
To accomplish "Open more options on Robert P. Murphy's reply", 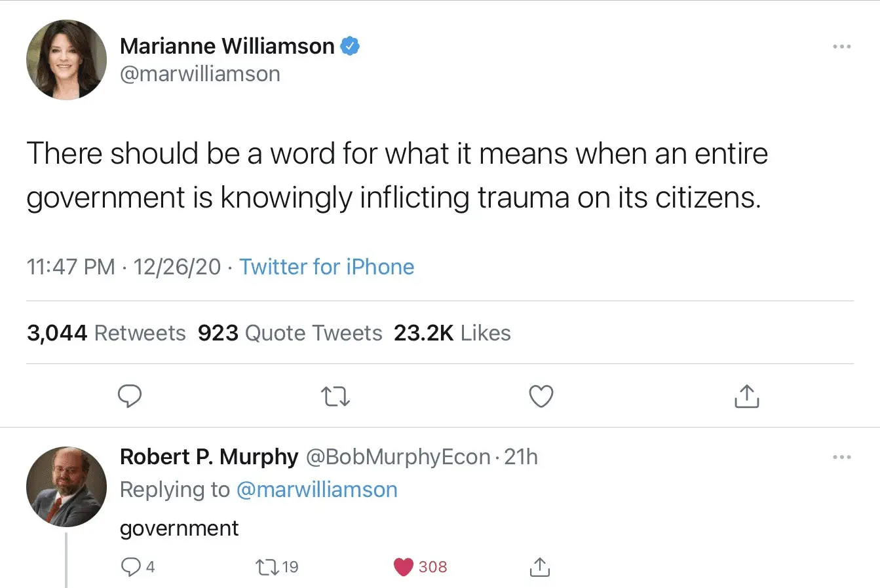I will point(841,457).
